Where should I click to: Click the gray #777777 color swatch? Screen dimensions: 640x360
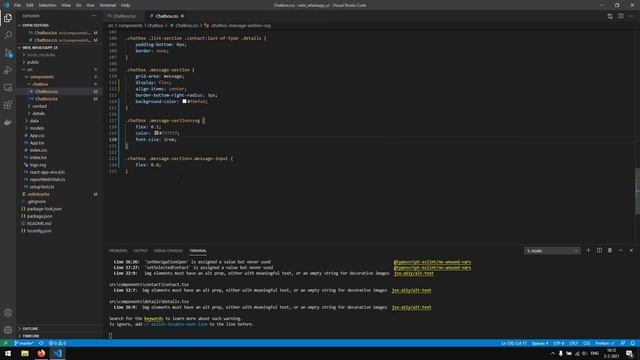(x=156, y=133)
